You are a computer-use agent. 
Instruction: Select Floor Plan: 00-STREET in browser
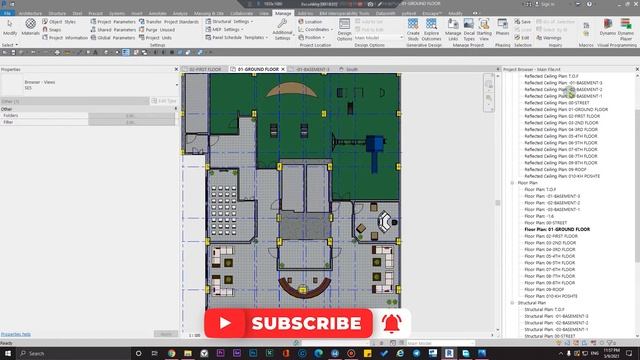tap(546, 223)
